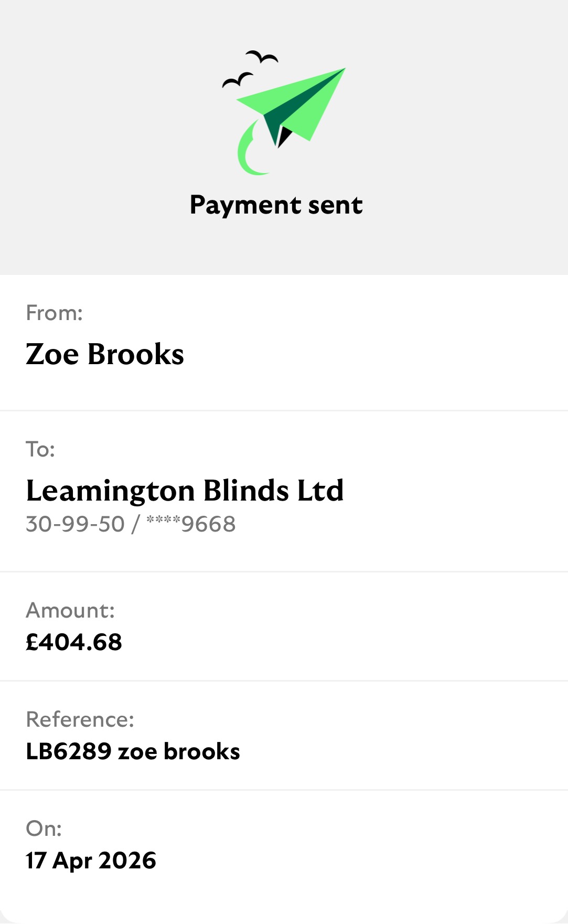Click the upper bird silhouette
568x924 pixels.
click(x=262, y=56)
